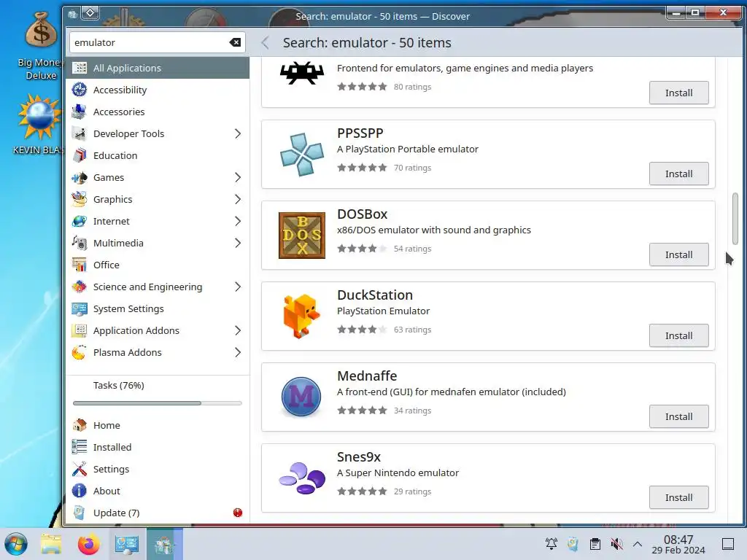Launch Firefox from the taskbar
This screenshot has width=747, height=560.
(88, 544)
